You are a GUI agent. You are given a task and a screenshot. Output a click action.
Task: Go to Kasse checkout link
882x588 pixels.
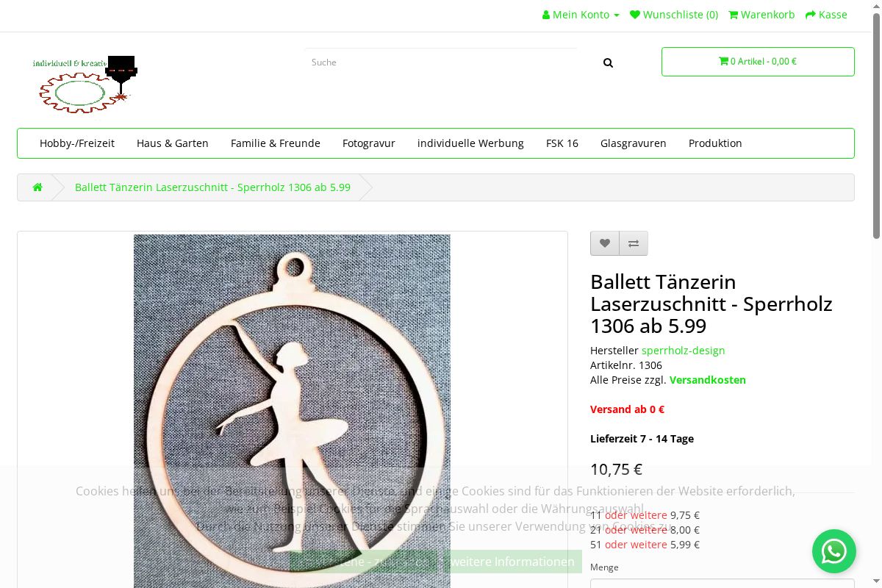[x=826, y=15]
